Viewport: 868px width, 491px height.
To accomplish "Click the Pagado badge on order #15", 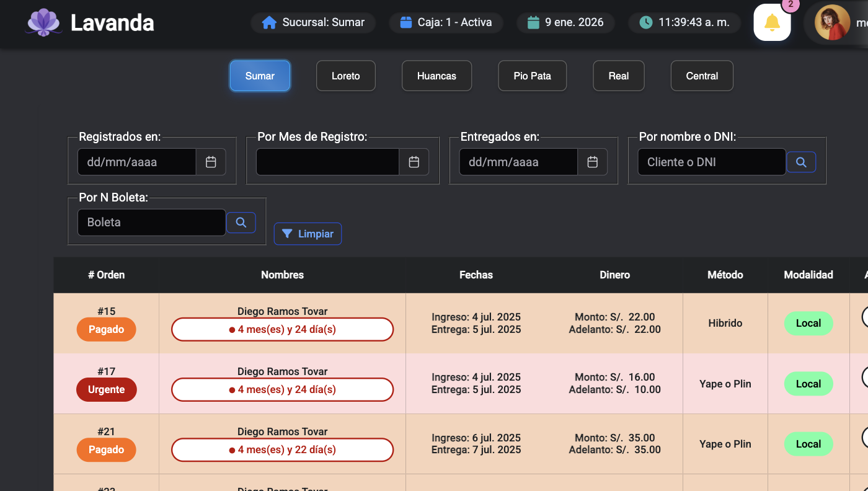I will (106, 329).
